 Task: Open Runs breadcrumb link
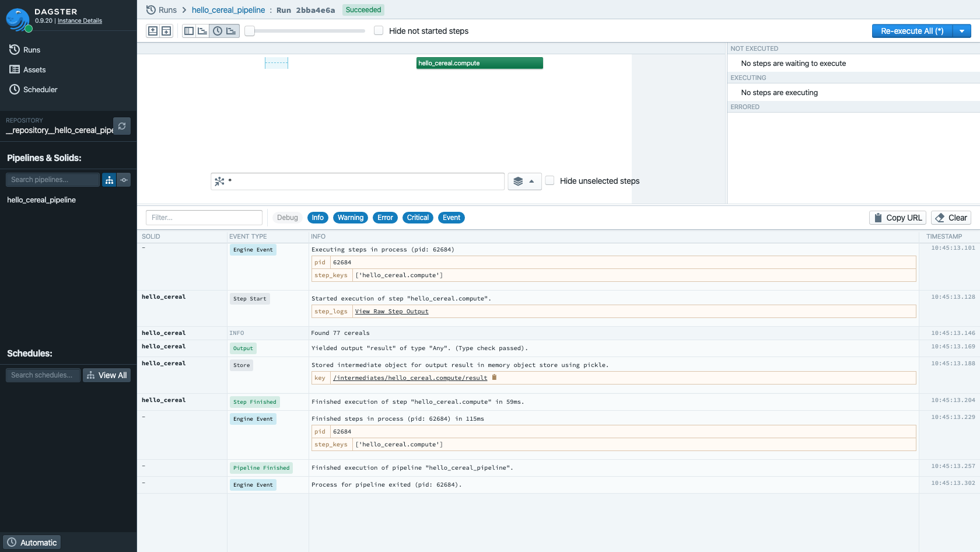point(167,10)
